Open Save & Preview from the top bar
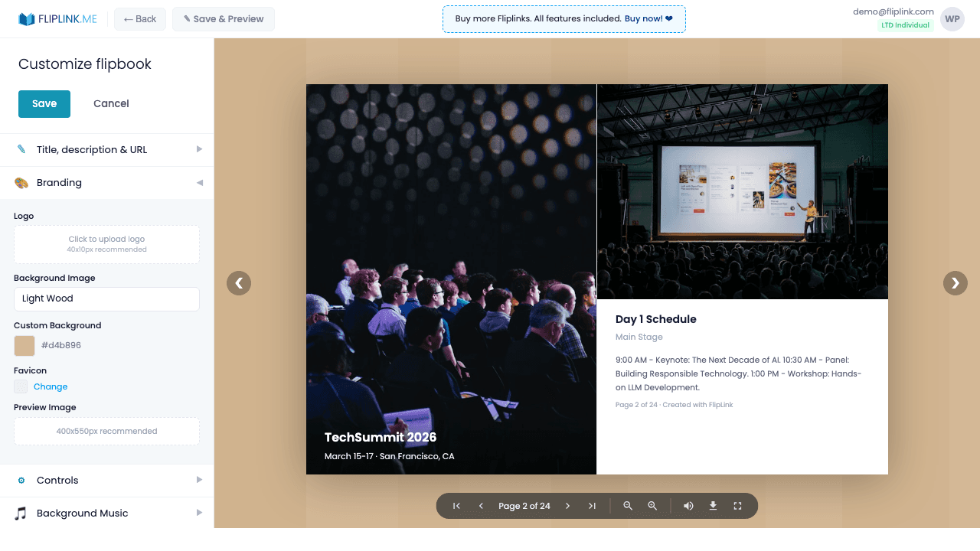 tap(223, 19)
